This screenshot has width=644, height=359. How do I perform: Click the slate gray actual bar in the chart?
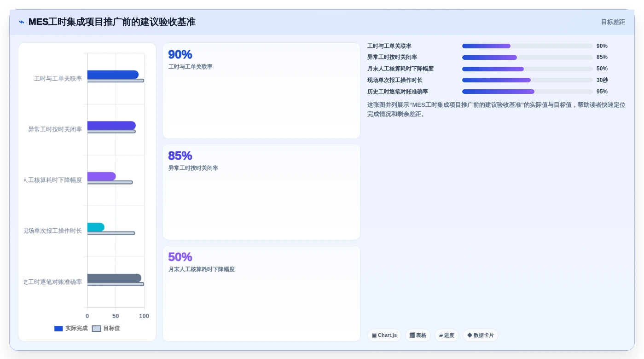(114, 278)
